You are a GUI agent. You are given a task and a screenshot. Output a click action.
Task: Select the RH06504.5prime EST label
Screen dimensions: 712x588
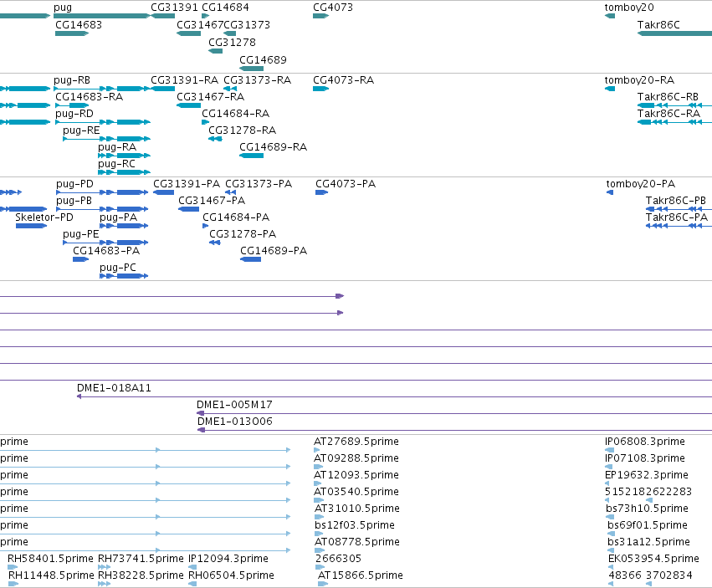pos(231,575)
